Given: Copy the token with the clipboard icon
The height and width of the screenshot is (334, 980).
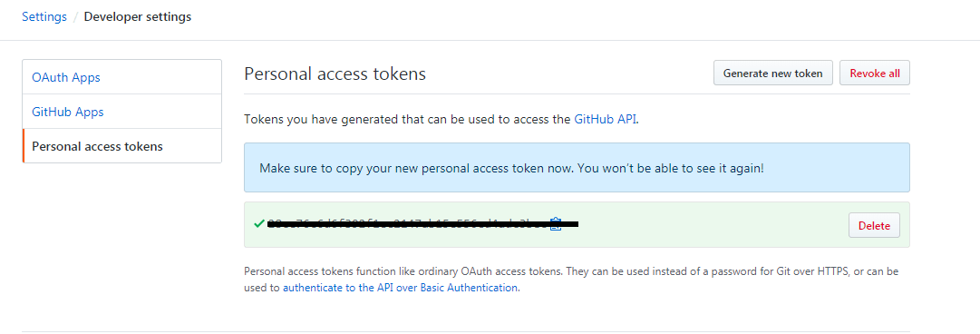Looking at the screenshot, I should [x=555, y=224].
